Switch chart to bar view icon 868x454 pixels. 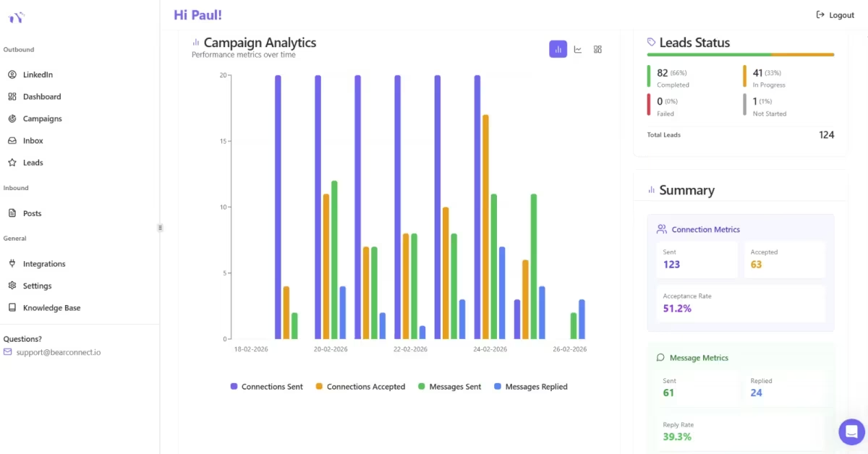tap(558, 49)
